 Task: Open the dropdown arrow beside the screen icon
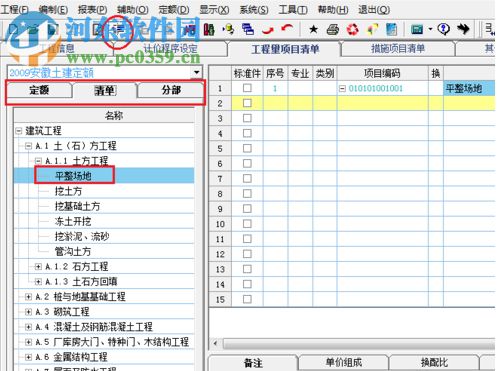430,30
